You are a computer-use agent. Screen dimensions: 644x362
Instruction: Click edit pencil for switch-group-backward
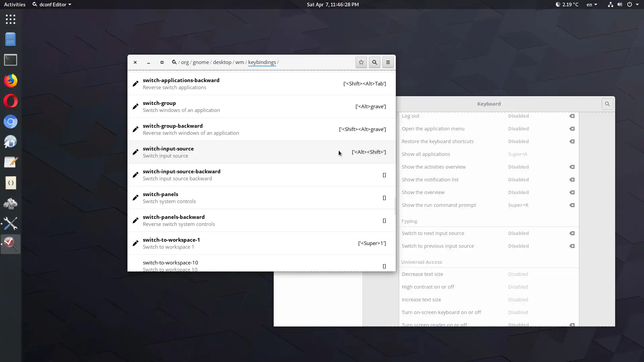point(136,129)
